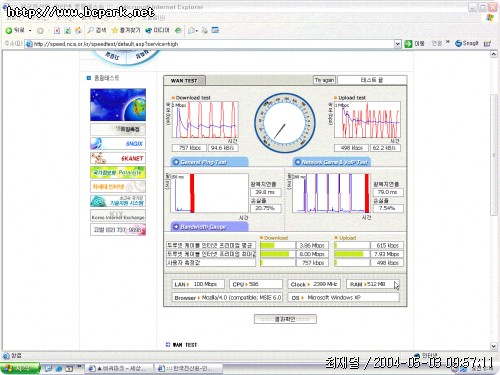Click the page scrollbar down arrow

494,346
